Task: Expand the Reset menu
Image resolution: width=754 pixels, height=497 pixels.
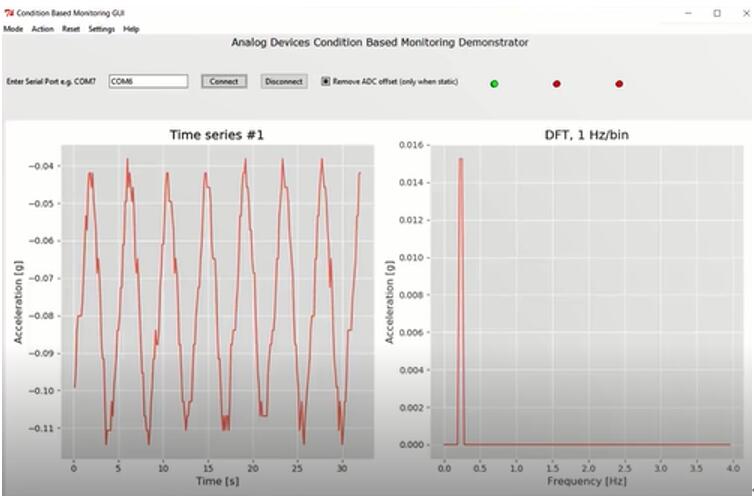Action: click(x=71, y=29)
